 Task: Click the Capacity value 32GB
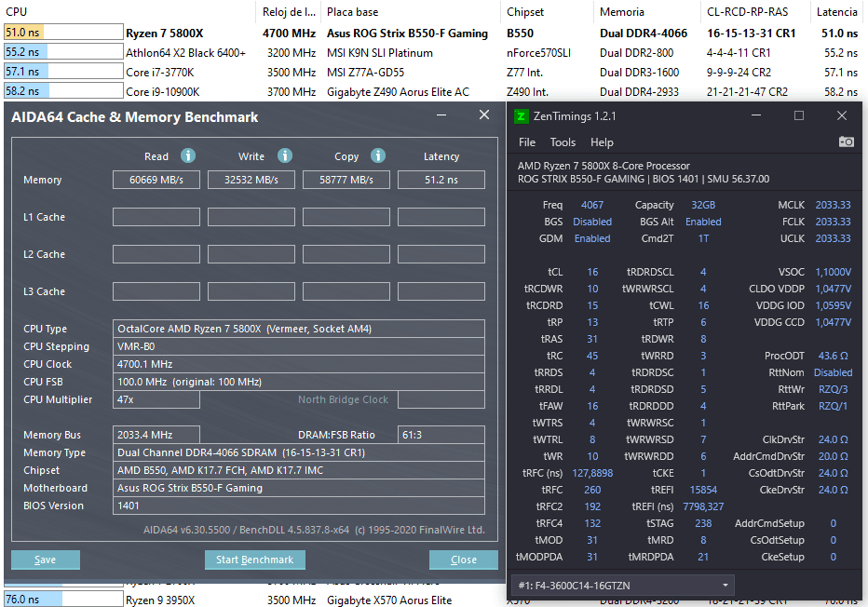703,205
